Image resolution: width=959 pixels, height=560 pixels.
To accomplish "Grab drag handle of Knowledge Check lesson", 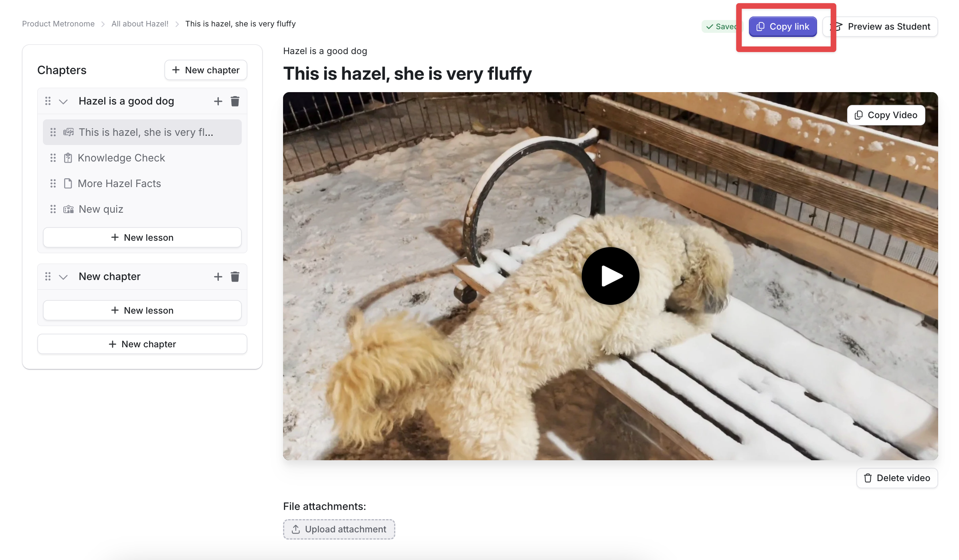I will coord(53,158).
